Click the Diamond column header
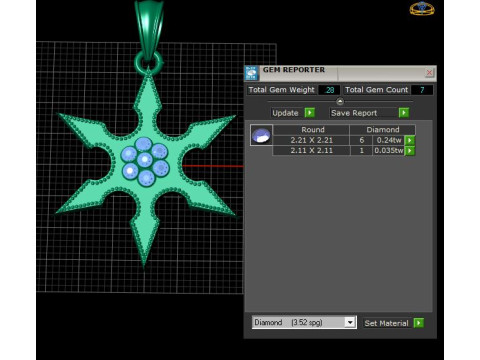480x360 pixels. pos(383,130)
